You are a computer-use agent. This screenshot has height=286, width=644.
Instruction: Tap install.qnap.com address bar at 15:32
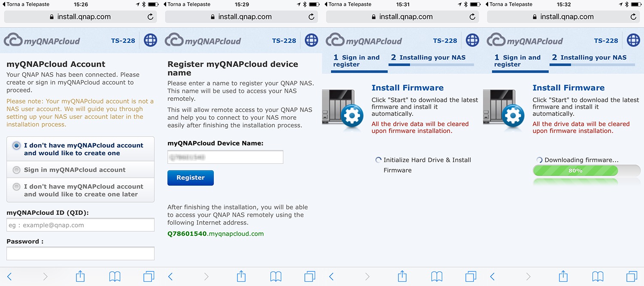click(x=563, y=17)
